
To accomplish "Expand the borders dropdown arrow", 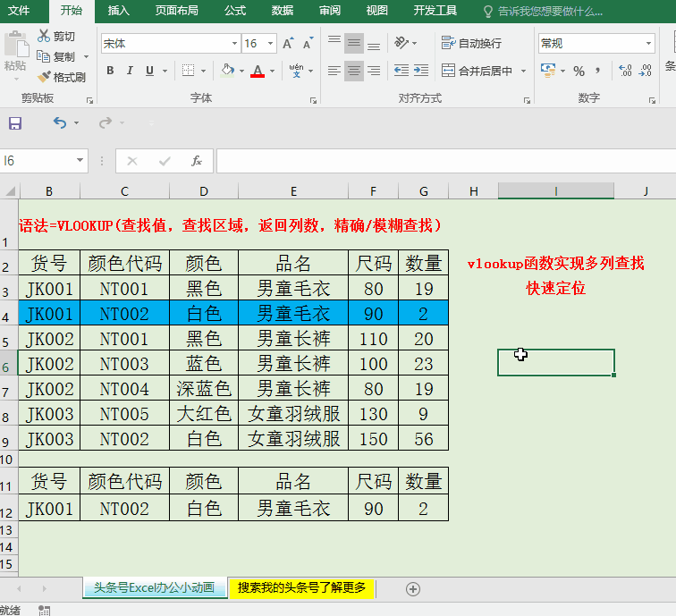I will tap(203, 71).
